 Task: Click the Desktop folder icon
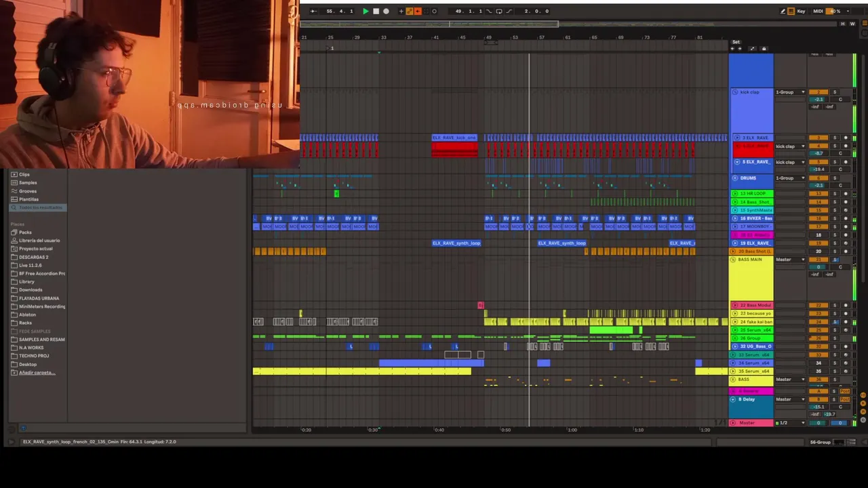tap(14, 365)
